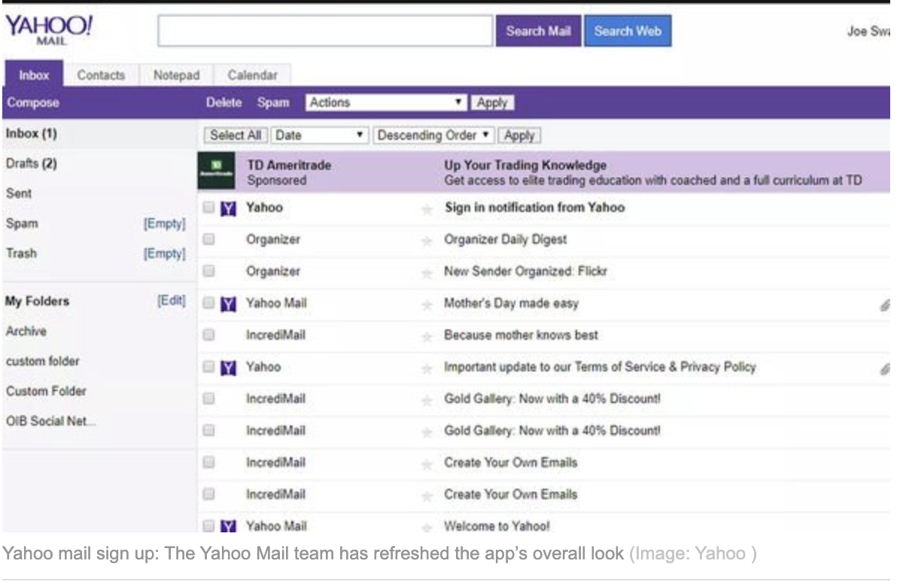
Task: Click the Yahoo icon beside Terms of Service email
Action: [x=228, y=368]
